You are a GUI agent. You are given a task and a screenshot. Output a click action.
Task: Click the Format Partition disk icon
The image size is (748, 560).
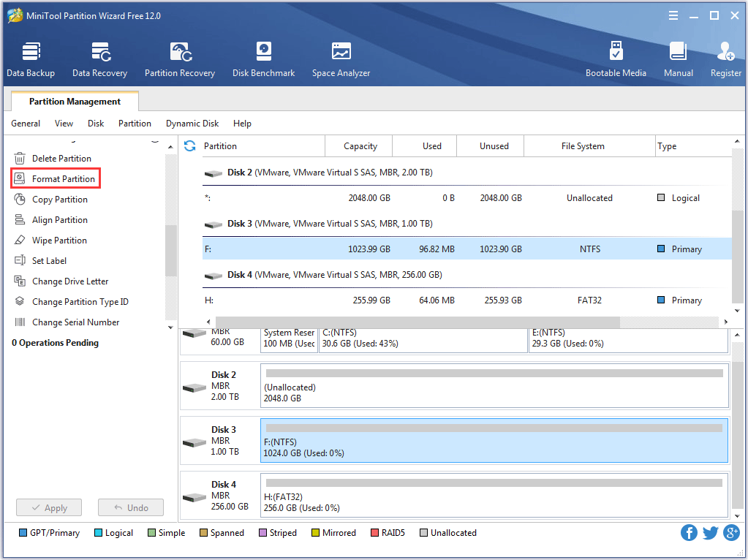pos(20,178)
